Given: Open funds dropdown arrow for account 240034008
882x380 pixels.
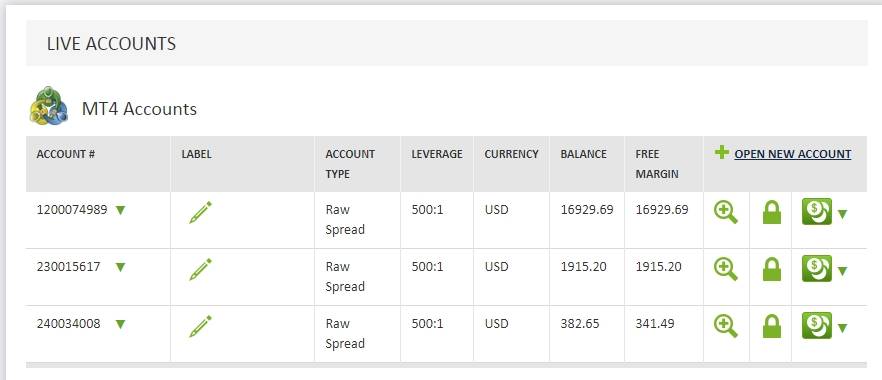Looking at the screenshot, I should tap(842, 328).
